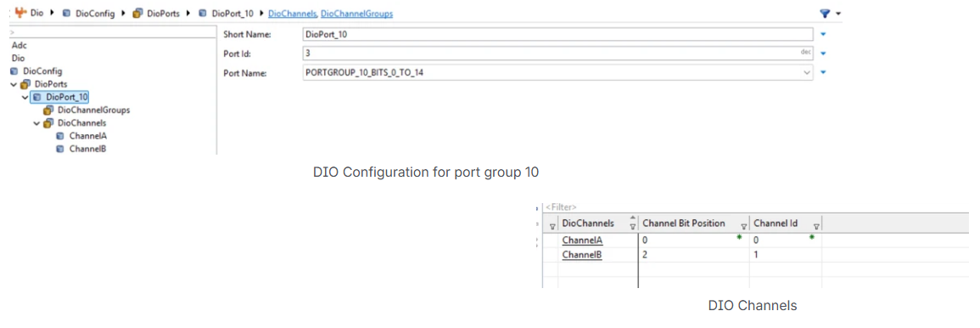The height and width of the screenshot is (328, 980).
Task: Click the DioChannels folder icon in tree
Action: pos(48,123)
